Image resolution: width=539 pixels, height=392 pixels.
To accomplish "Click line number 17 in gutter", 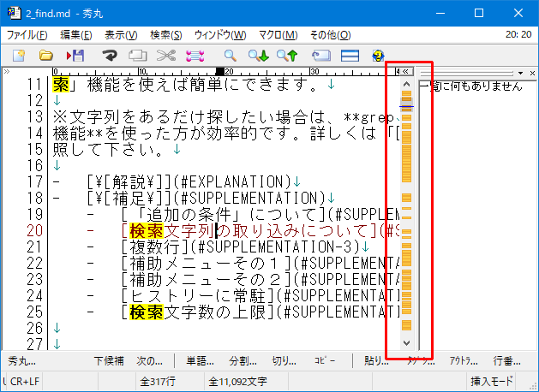I will 35,181.
